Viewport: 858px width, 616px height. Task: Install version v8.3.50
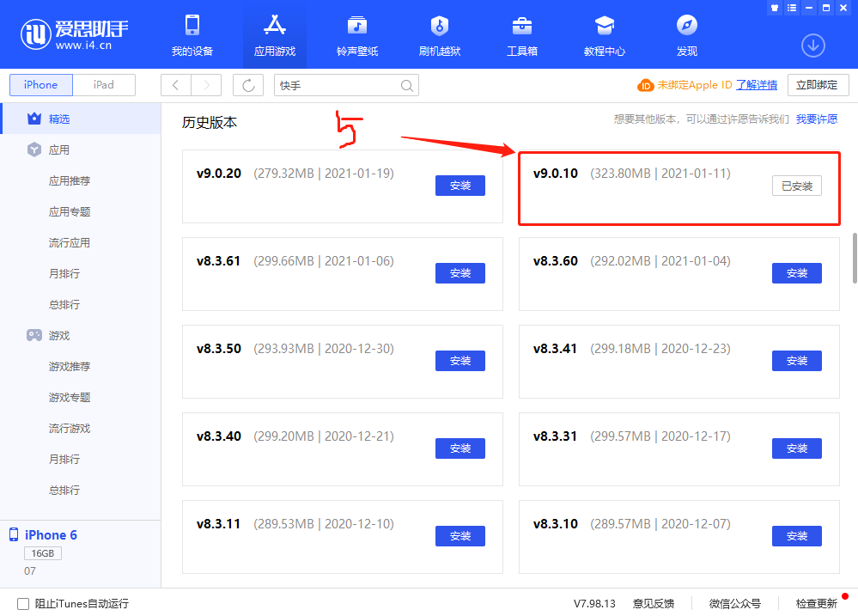[x=460, y=361]
